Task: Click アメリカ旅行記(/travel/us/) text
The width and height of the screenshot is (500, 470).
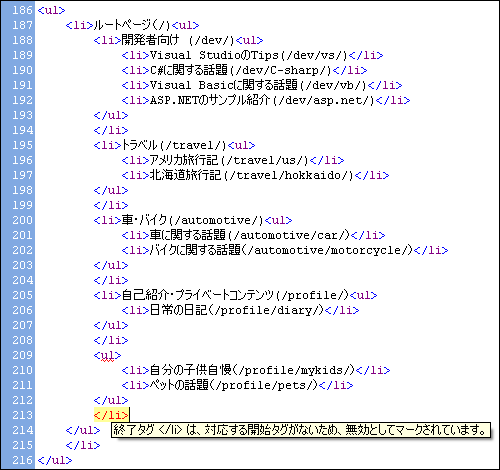Action: (x=229, y=160)
